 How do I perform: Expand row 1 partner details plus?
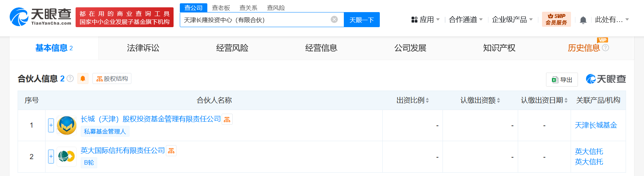click(51, 125)
